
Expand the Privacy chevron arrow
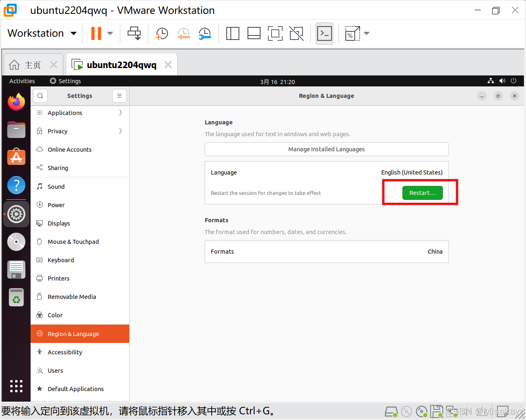click(x=120, y=131)
